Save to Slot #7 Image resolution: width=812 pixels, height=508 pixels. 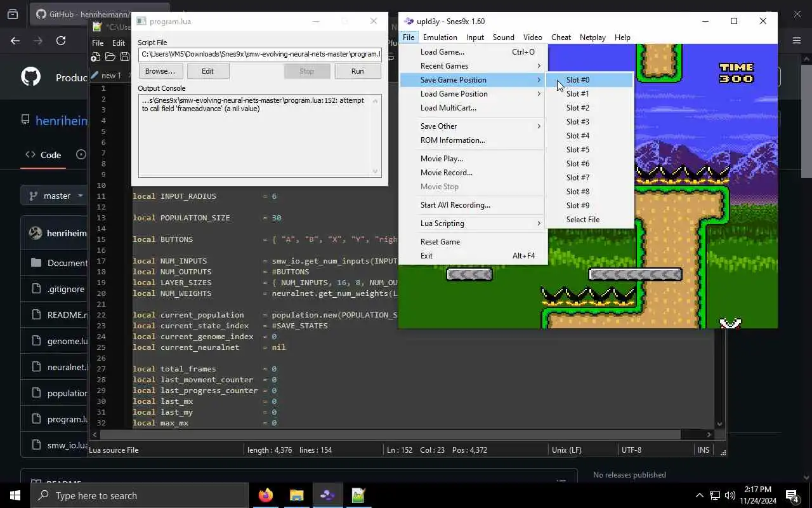(x=589, y=178)
